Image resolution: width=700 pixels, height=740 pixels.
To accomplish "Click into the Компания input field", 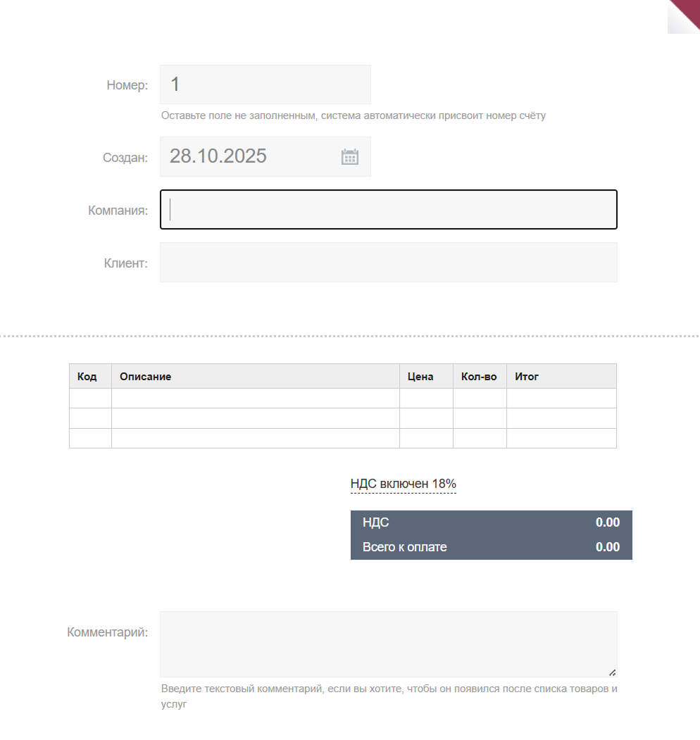I will pyautogui.click(x=389, y=210).
